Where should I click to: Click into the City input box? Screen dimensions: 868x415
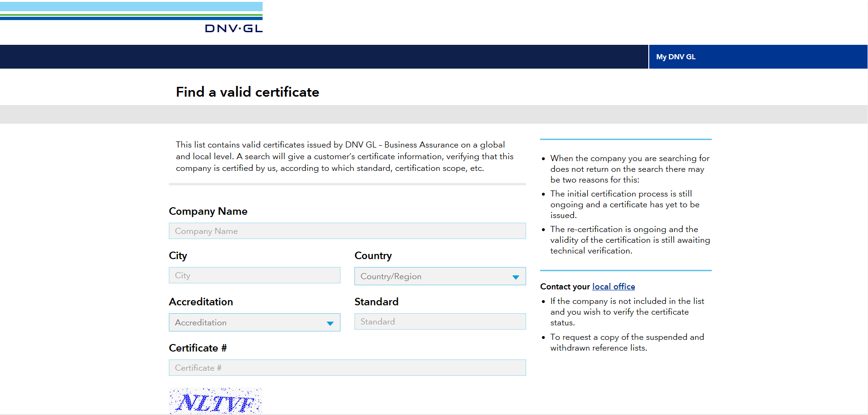254,275
